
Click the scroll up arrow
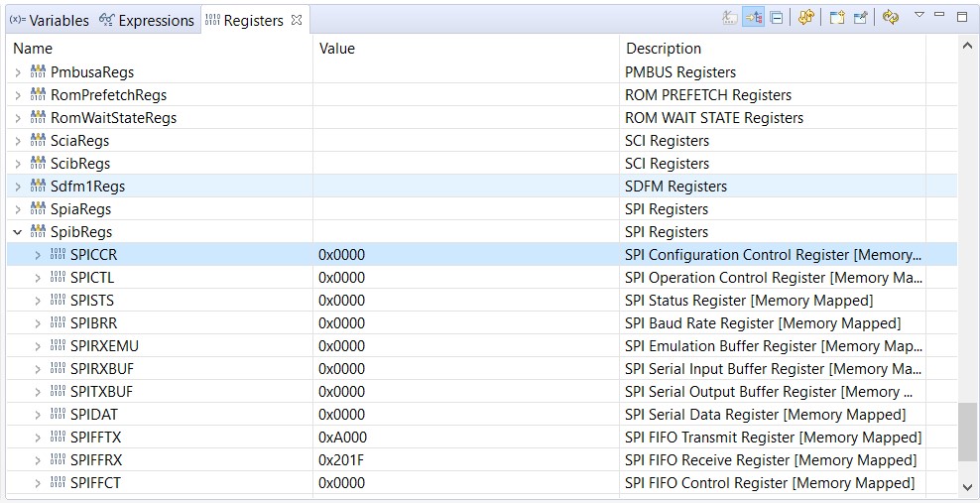pos(967,45)
